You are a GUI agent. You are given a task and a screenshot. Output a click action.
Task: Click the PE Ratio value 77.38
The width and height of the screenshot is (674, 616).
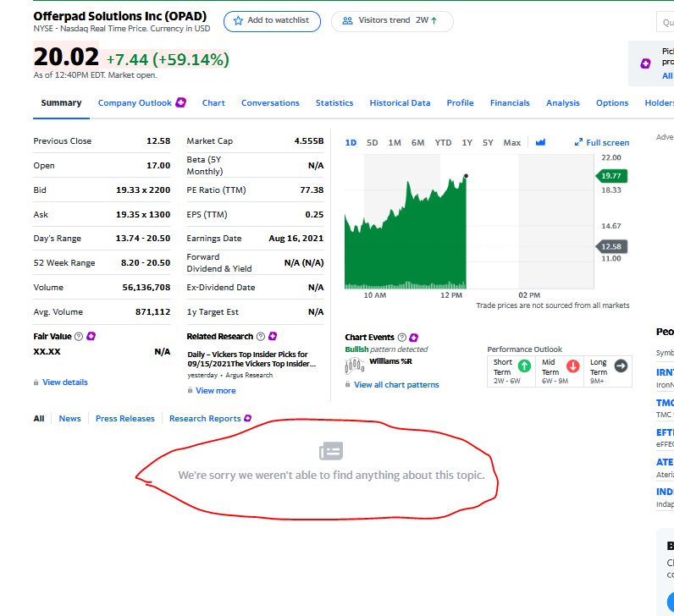(312, 190)
